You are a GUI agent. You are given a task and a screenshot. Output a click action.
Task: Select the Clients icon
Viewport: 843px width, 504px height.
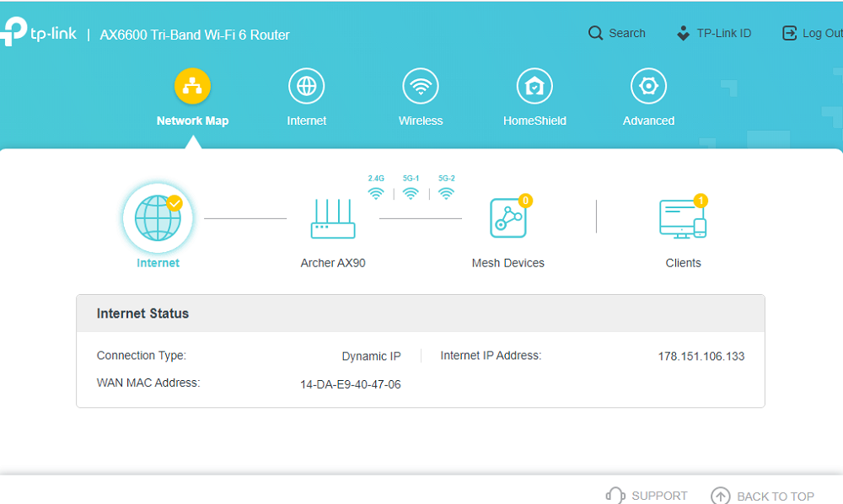coord(683,218)
